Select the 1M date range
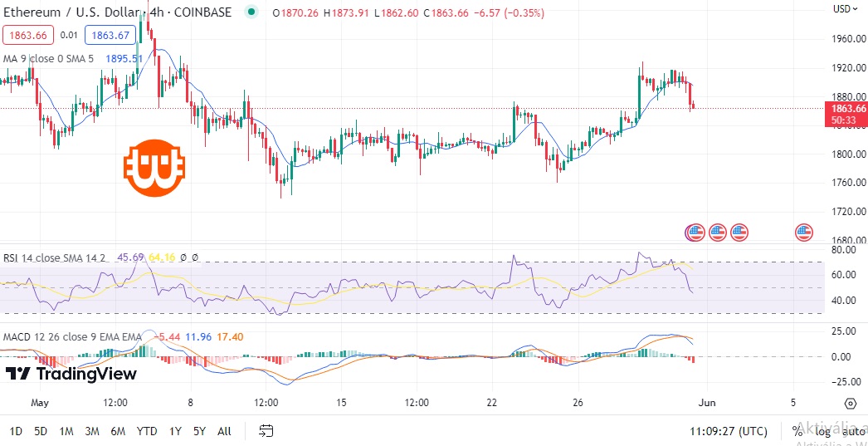The width and height of the screenshot is (868, 446). pyautogui.click(x=66, y=430)
